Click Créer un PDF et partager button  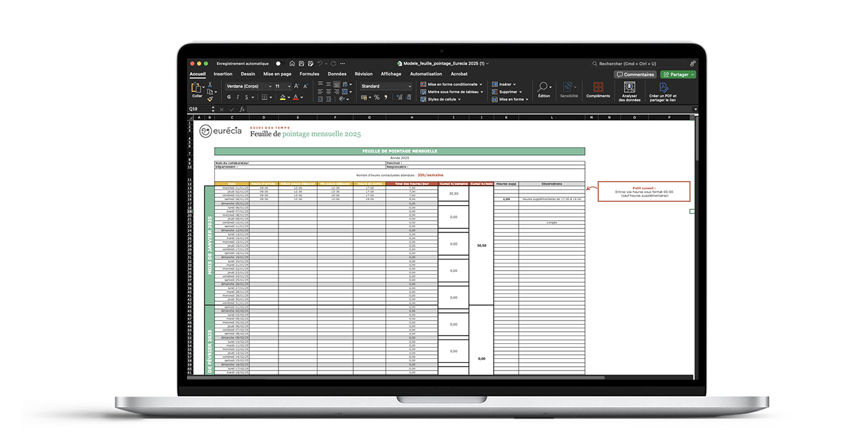663,92
